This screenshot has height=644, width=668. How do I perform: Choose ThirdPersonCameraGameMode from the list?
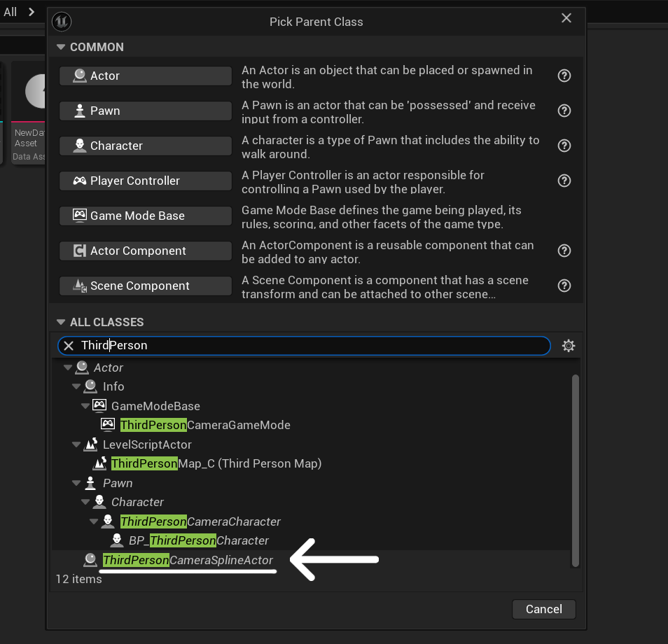click(x=204, y=425)
